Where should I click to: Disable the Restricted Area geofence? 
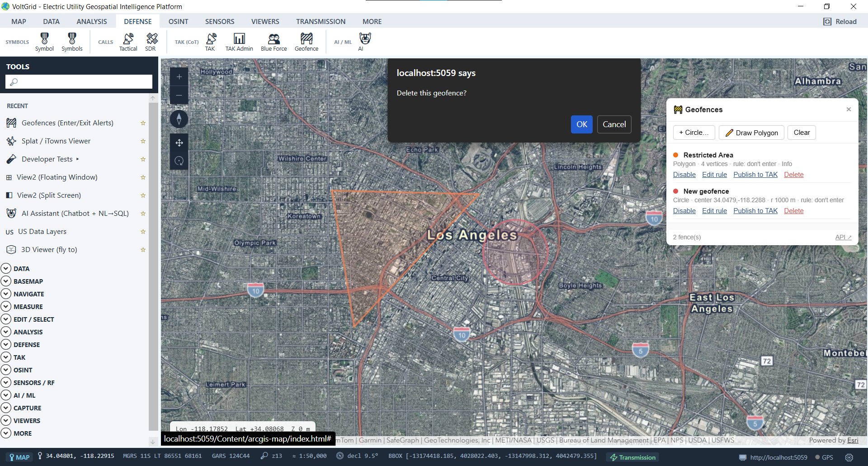pos(684,175)
